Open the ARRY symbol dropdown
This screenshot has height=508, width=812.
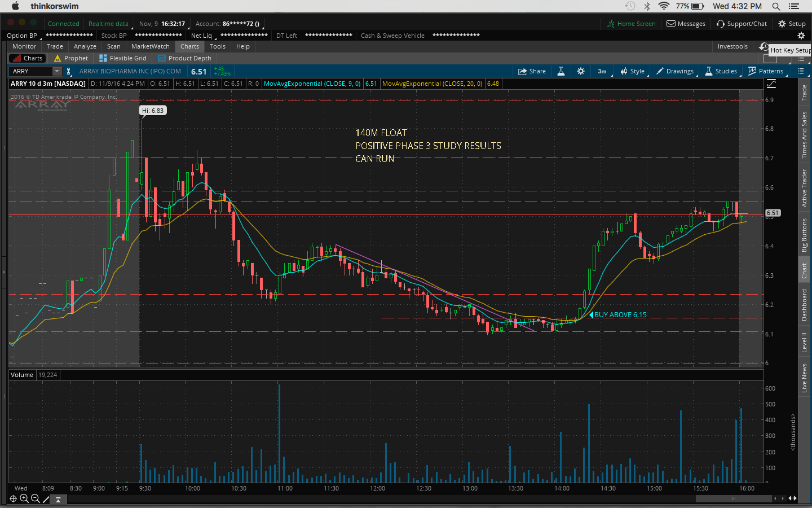[x=56, y=71]
